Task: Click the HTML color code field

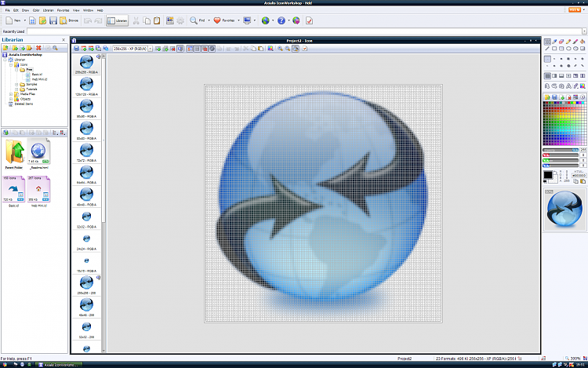Action: [x=579, y=175]
